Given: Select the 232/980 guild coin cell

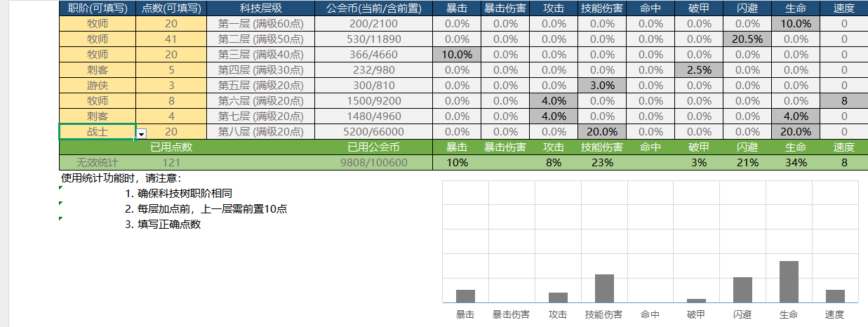Looking at the screenshot, I should point(374,69).
